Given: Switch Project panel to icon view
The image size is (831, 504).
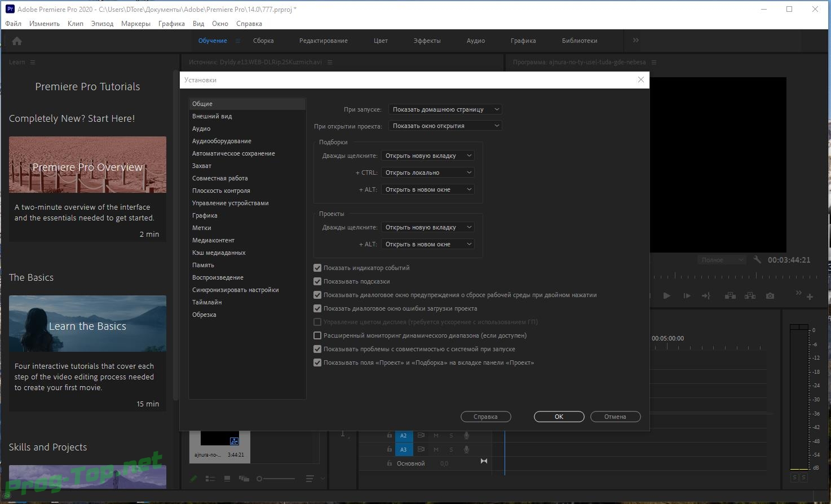Looking at the screenshot, I should coord(227,479).
